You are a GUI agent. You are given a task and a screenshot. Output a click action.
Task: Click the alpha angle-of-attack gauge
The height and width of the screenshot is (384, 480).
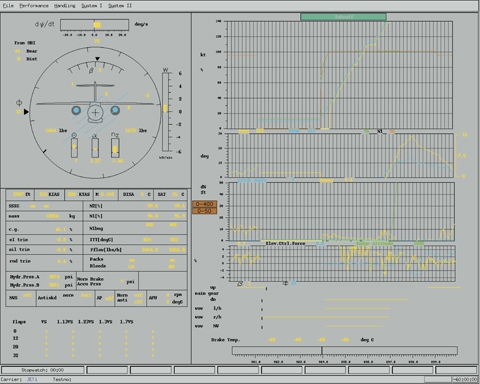pos(95,148)
